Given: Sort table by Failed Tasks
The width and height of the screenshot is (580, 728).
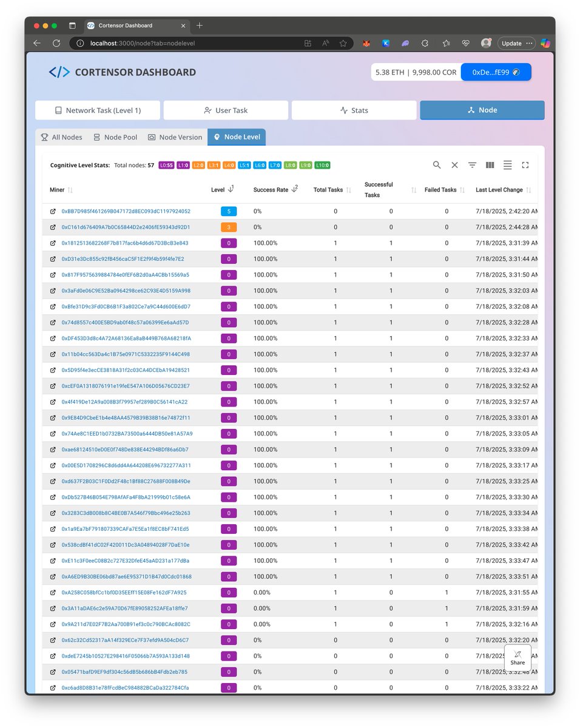Looking at the screenshot, I should coord(462,190).
